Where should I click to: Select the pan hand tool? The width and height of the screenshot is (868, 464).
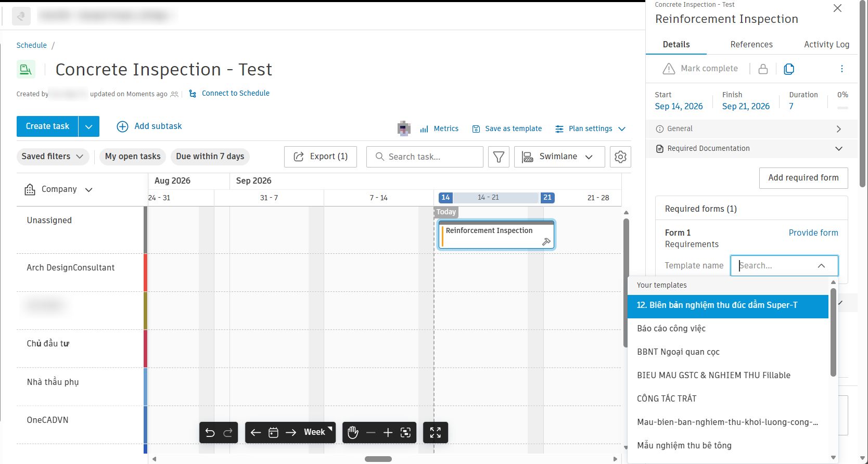pyautogui.click(x=353, y=432)
